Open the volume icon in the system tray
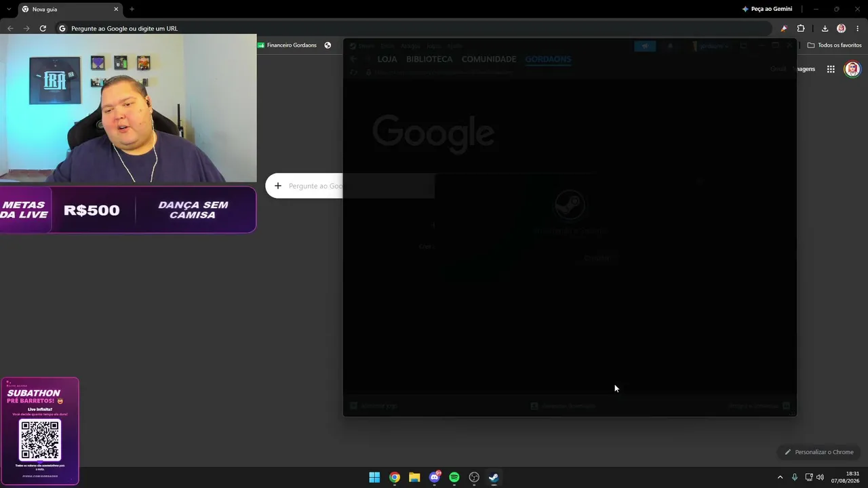The height and width of the screenshot is (488, 868). [820, 477]
